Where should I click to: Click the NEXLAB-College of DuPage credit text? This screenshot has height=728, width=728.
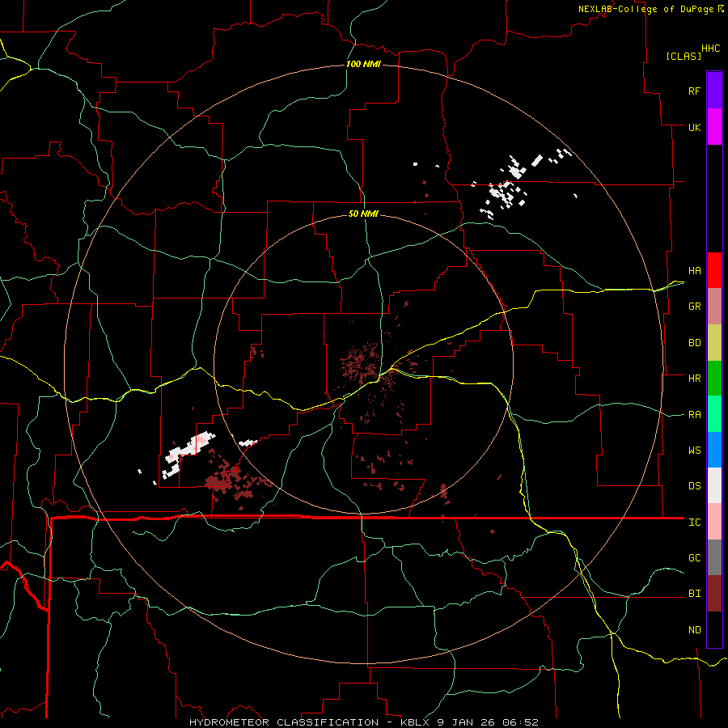tap(647, 9)
